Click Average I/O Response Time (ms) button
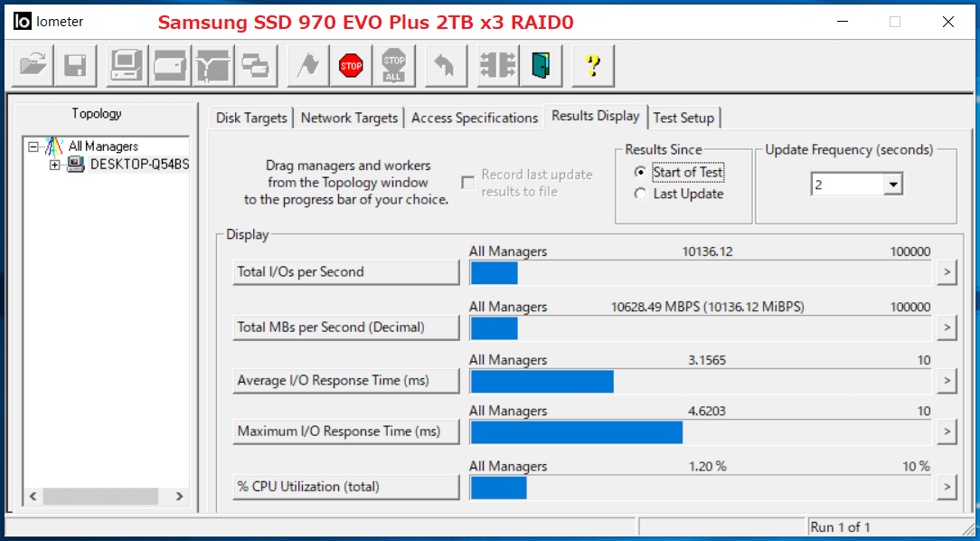980x541 pixels. pos(346,381)
